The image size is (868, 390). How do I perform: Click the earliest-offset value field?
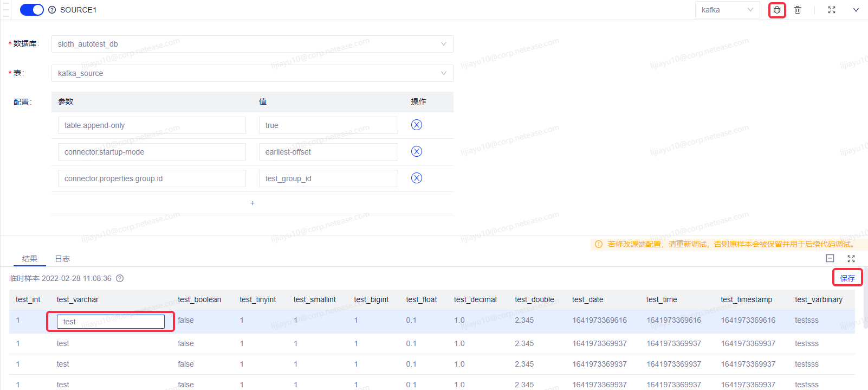click(328, 152)
